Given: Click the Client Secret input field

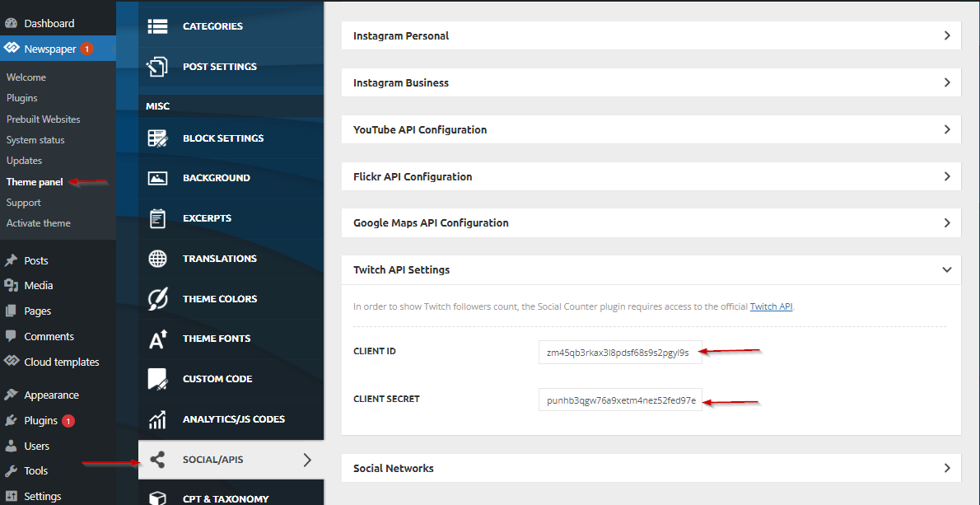Looking at the screenshot, I should coord(621,400).
